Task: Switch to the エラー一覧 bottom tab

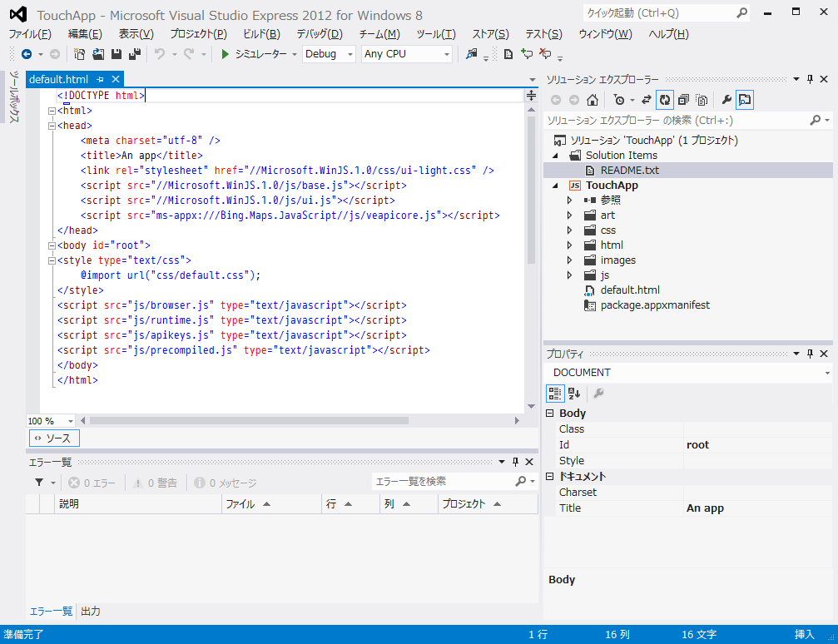Action: pyautogui.click(x=51, y=612)
